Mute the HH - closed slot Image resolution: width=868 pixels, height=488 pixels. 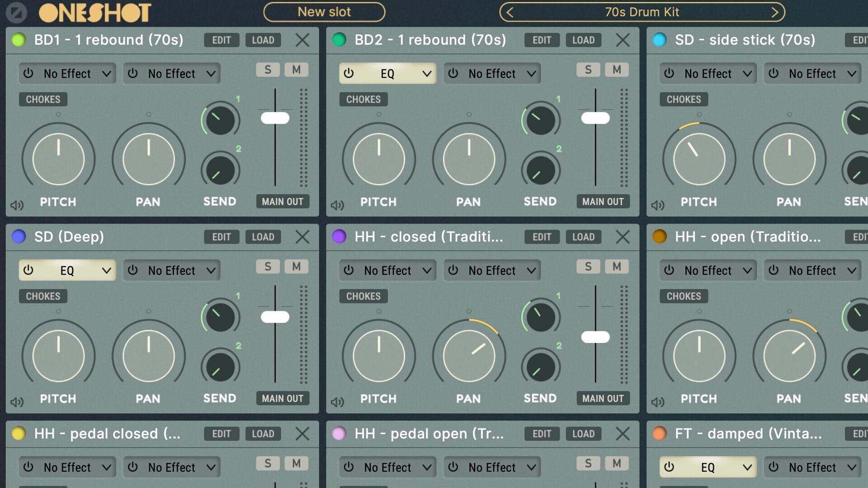pyautogui.click(x=617, y=267)
